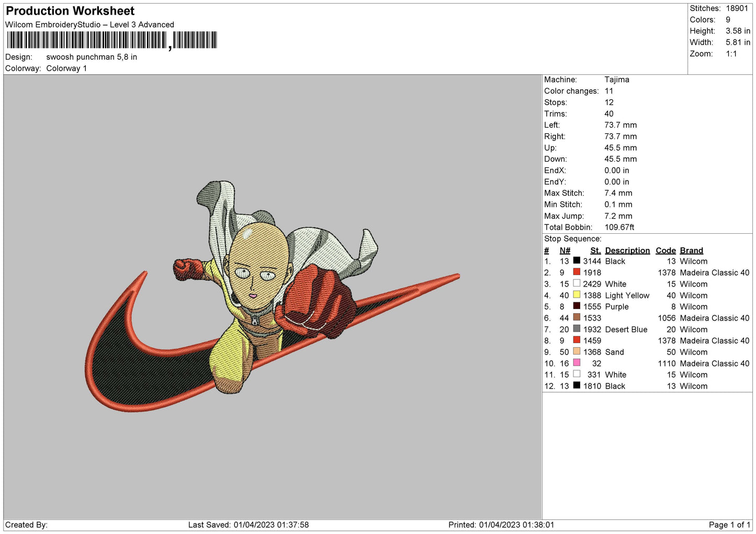Select the brown swatch in stop 6
This screenshot has width=756, height=534.
(577, 317)
